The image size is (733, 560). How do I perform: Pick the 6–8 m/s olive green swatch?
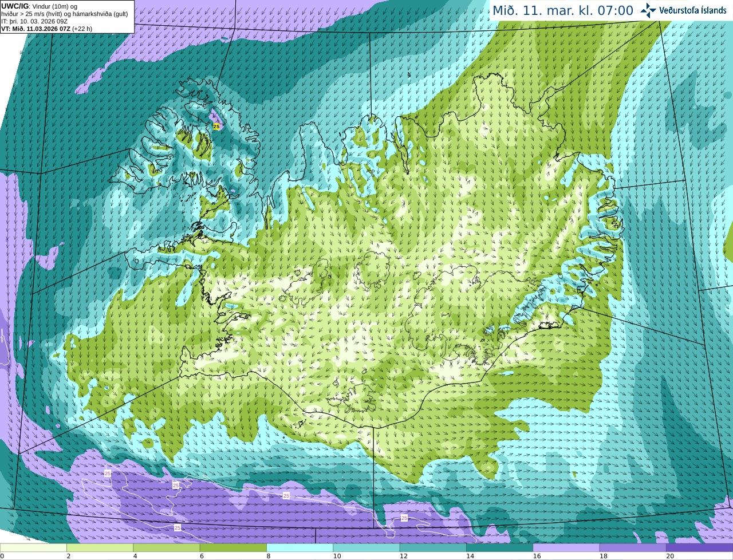click(x=233, y=547)
